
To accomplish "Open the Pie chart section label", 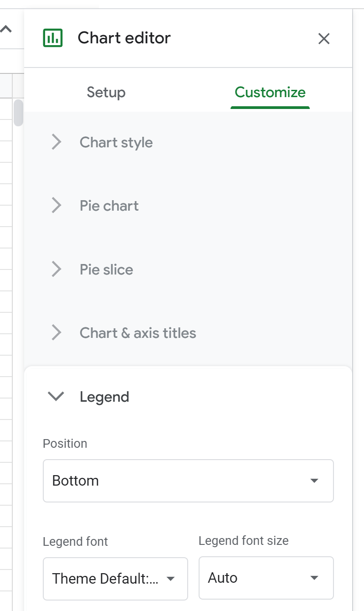I will click(x=109, y=206).
